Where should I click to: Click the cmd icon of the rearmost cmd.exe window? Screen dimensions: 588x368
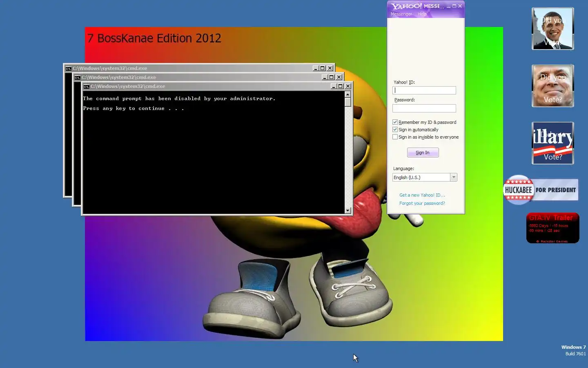(68, 68)
